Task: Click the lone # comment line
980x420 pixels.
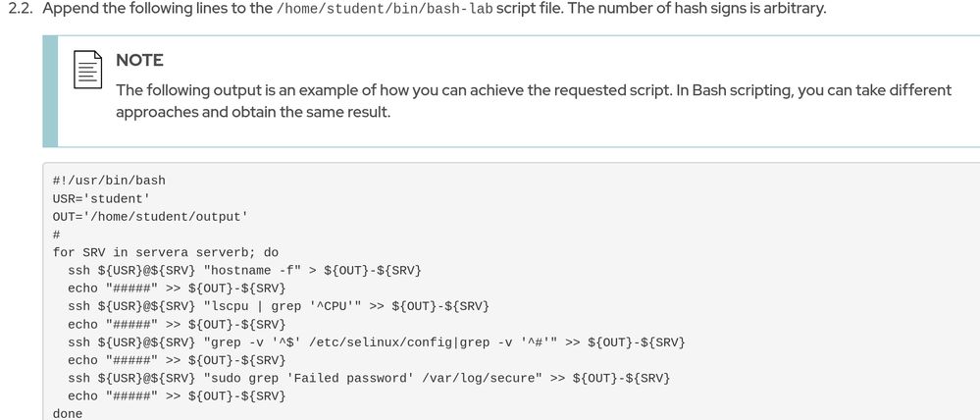Action: click(57, 235)
